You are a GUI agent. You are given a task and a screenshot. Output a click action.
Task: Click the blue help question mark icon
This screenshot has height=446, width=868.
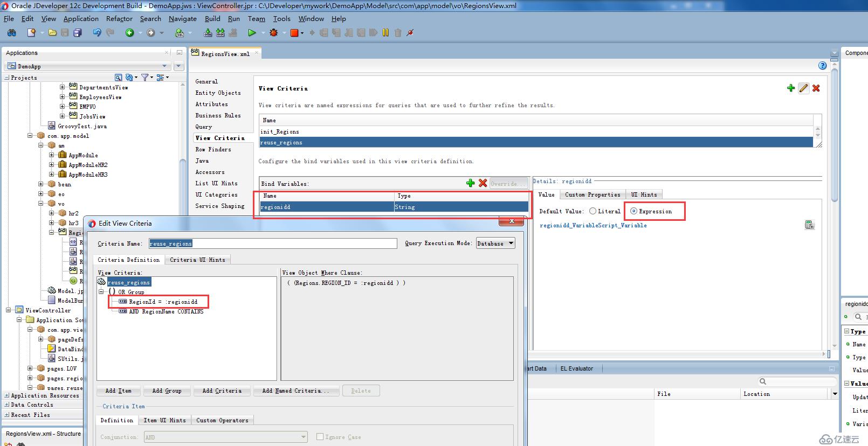pos(822,66)
